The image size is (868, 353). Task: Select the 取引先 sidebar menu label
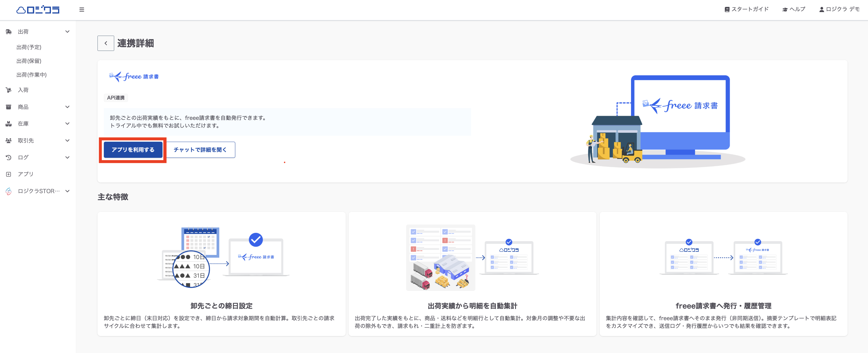[x=26, y=141]
